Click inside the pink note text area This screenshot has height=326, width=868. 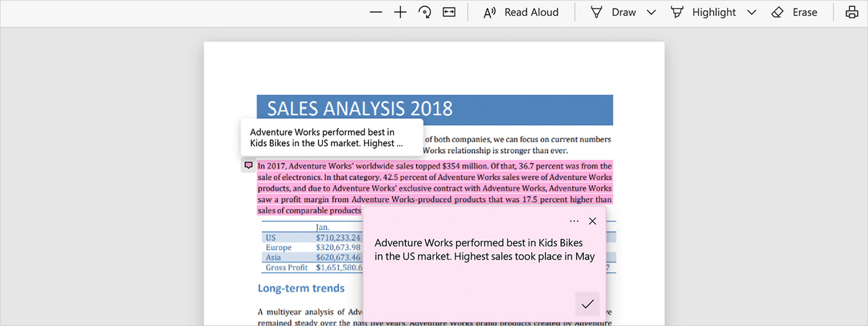tap(484, 249)
